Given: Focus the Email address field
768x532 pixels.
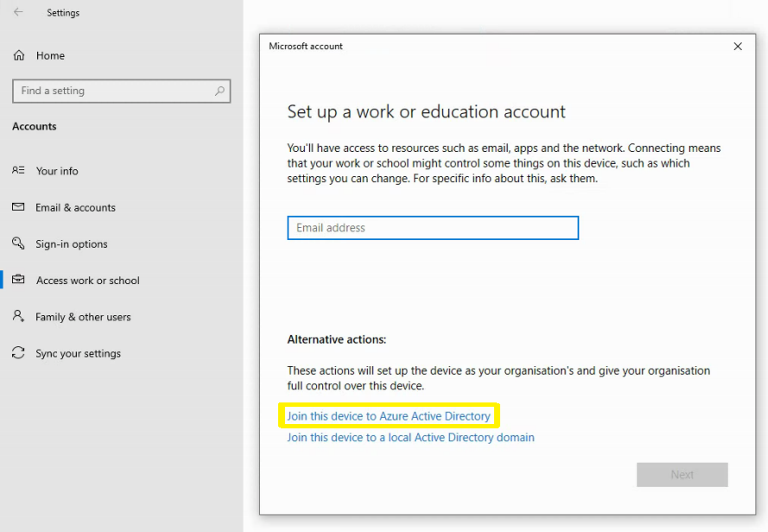Looking at the screenshot, I should [433, 228].
